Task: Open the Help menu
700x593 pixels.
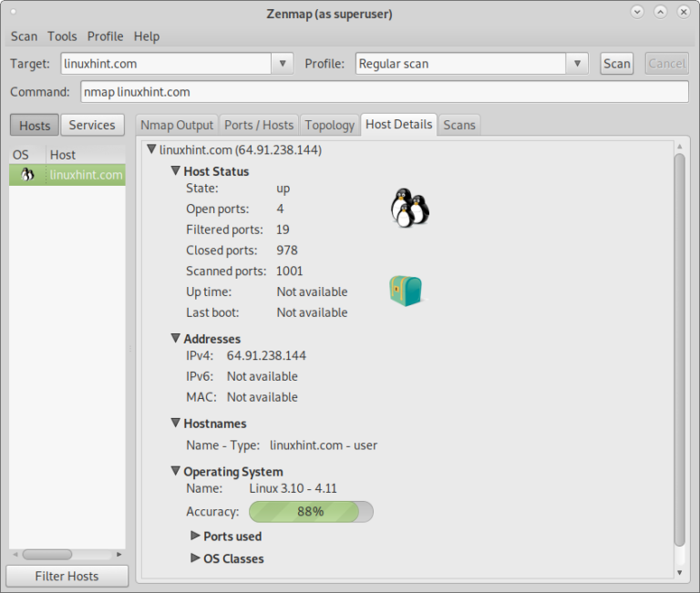Action: pos(147,36)
